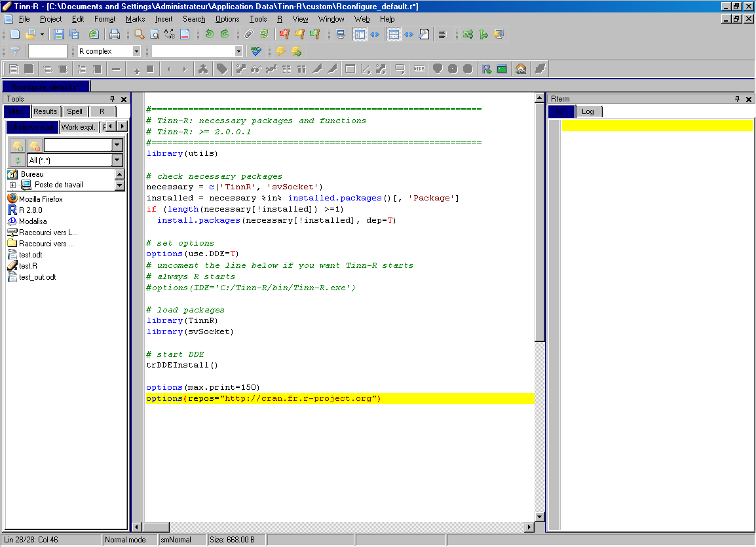The width and height of the screenshot is (756, 547).
Task: Switch to the Spell tab
Action: click(x=75, y=111)
